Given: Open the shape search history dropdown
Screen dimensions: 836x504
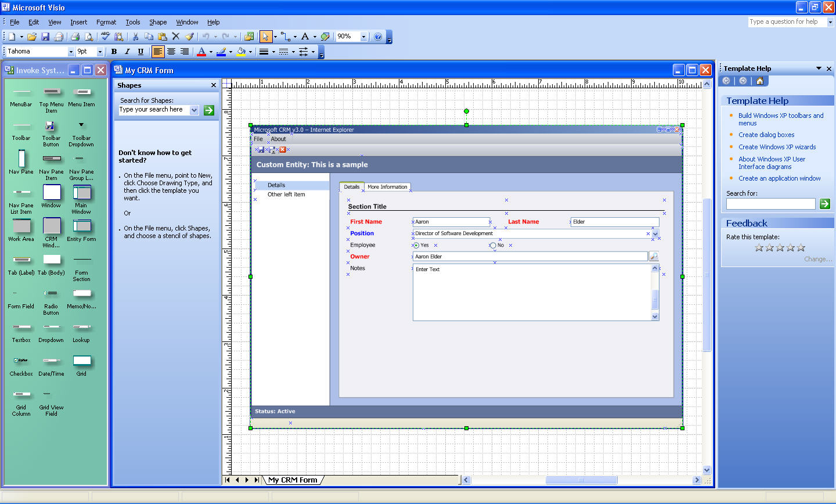Looking at the screenshot, I should (194, 110).
